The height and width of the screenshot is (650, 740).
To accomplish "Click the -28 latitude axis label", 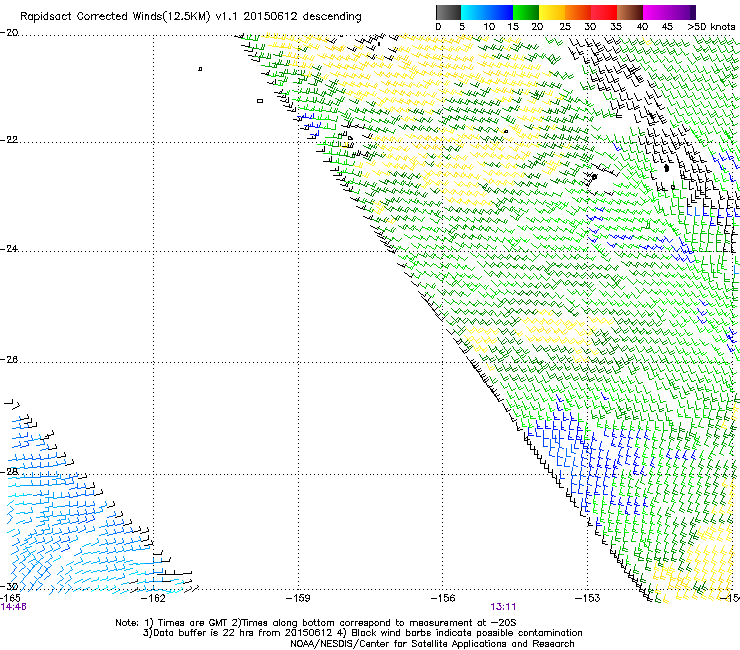I will (9, 472).
